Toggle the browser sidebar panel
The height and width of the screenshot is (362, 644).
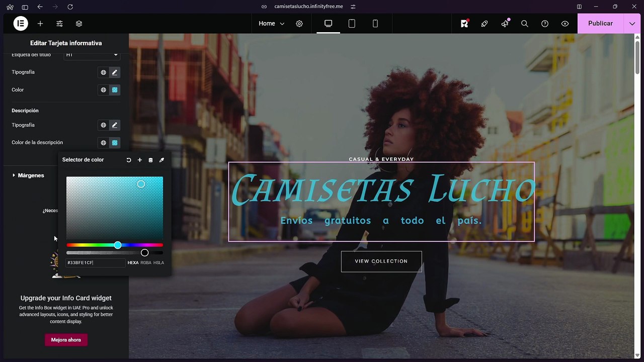tap(25, 7)
